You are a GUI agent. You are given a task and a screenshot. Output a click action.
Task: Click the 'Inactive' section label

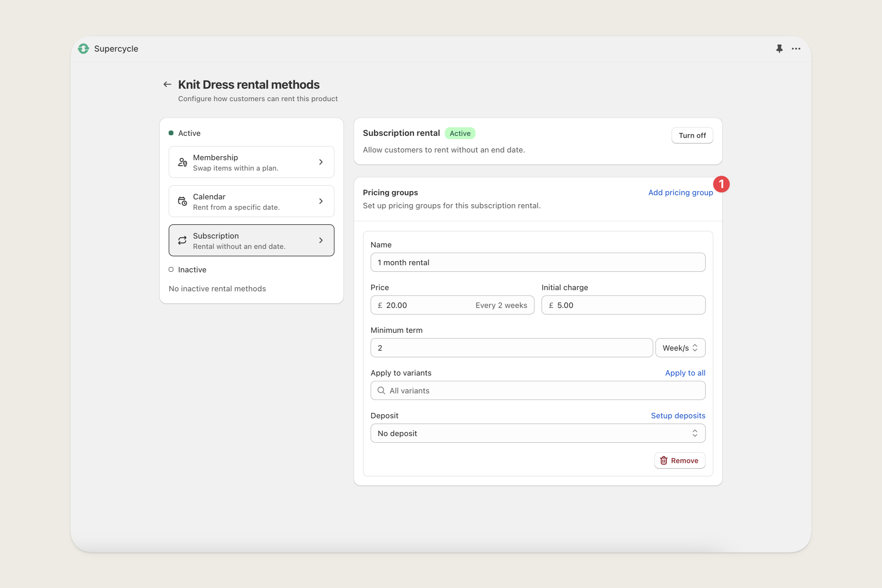(192, 270)
